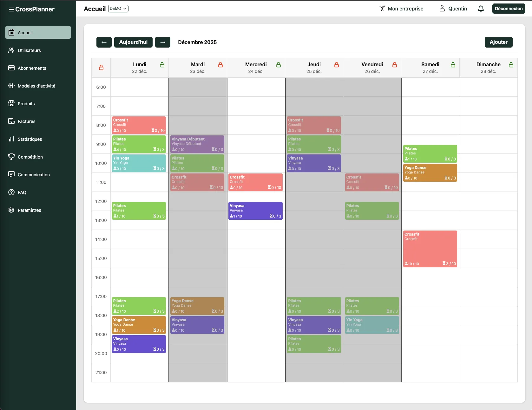Unlock Mardi 23 déc. with its padlock
The width and height of the screenshot is (532, 410).
(x=220, y=65)
